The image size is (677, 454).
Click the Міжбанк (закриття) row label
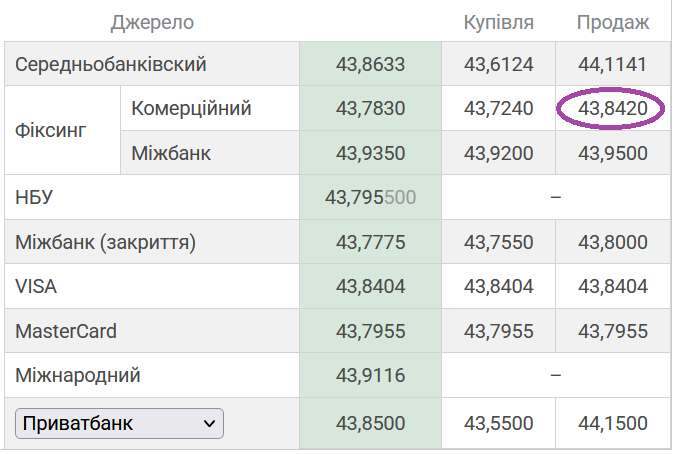click(x=106, y=242)
